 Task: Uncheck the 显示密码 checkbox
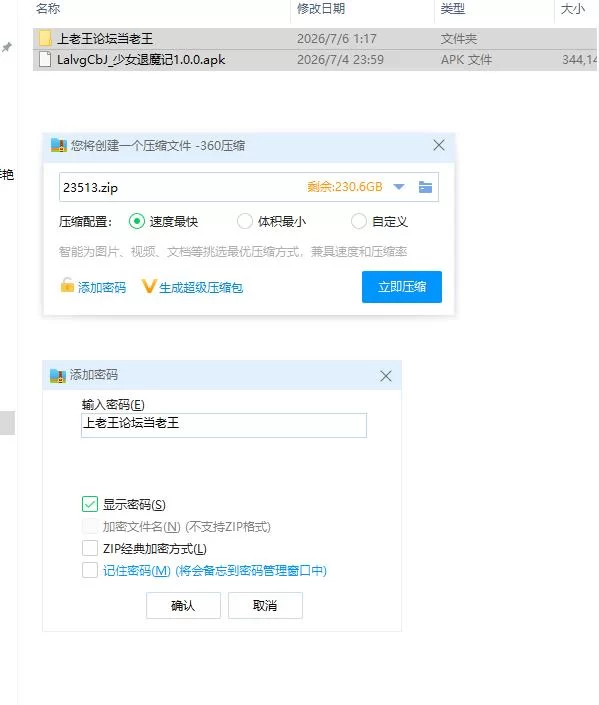[x=90, y=504]
